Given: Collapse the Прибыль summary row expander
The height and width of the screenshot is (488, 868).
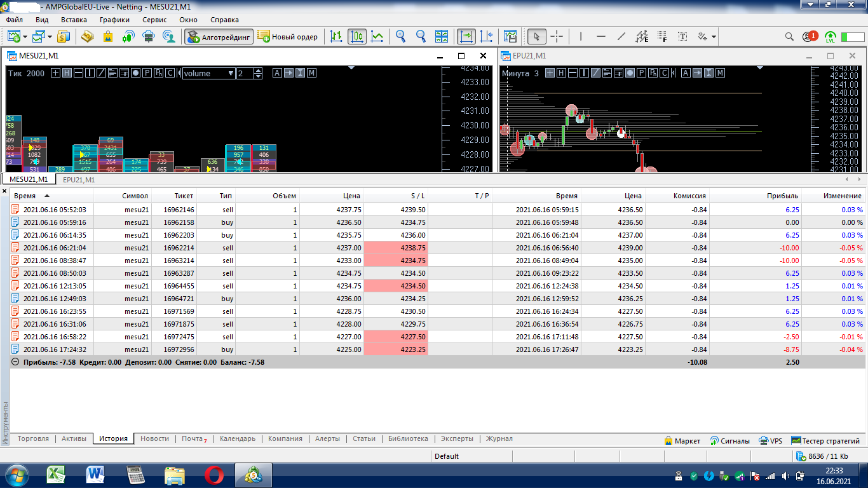Looking at the screenshot, I should pyautogui.click(x=15, y=362).
